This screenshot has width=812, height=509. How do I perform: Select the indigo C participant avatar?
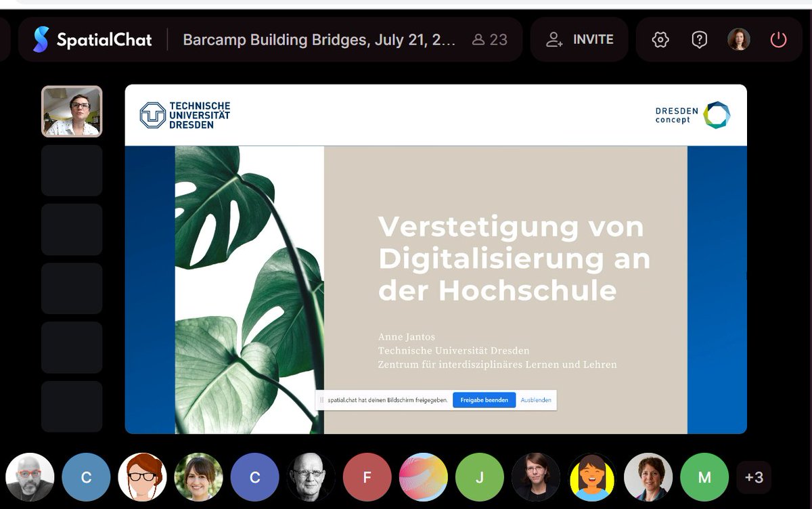point(254,477)
